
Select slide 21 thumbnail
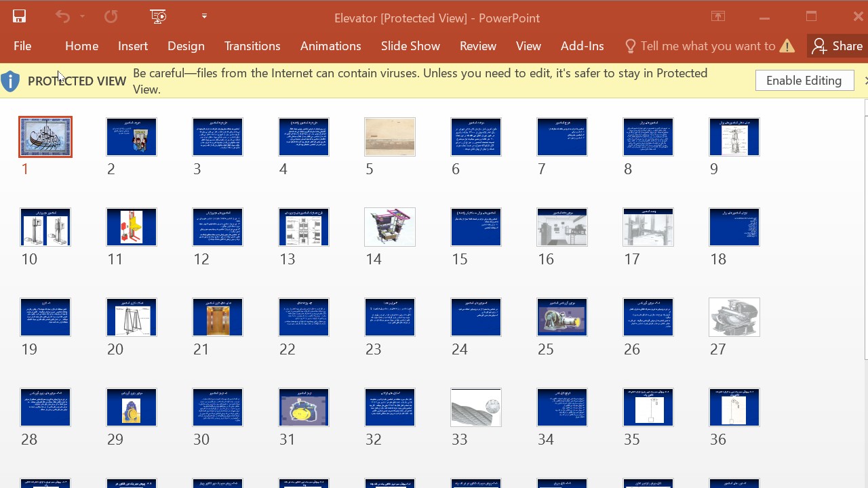[218, 317]
